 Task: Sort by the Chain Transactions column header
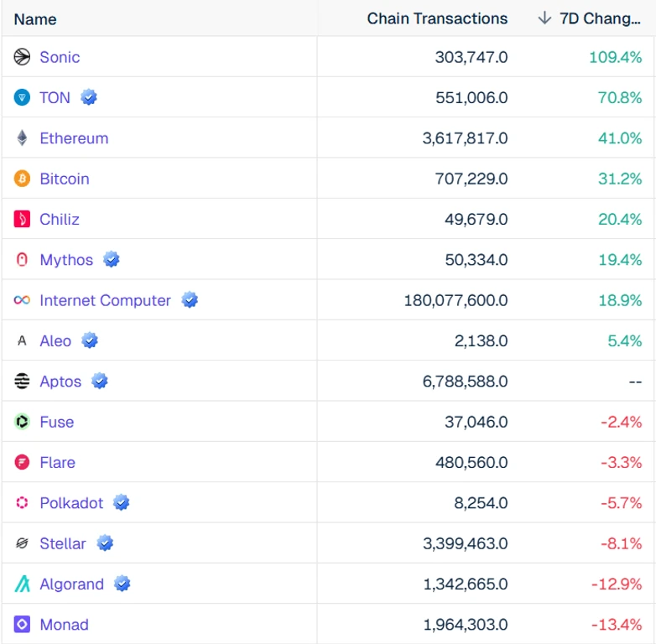(437, 18)
